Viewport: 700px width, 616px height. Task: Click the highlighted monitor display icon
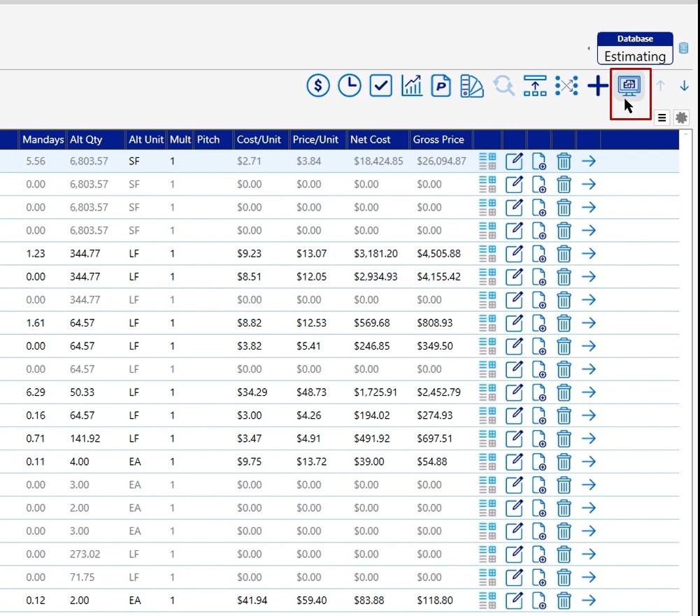[629, 86]
